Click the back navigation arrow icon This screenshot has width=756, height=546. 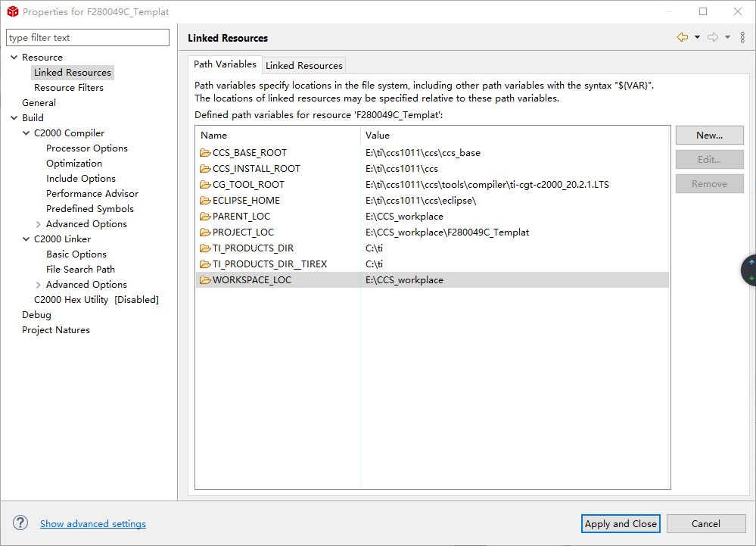(x=683, y=37)
